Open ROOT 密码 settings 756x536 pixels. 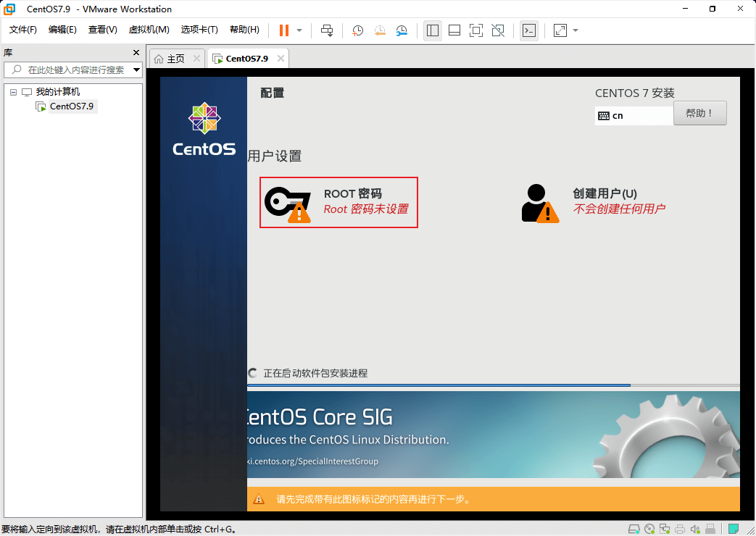pos(338,202)
